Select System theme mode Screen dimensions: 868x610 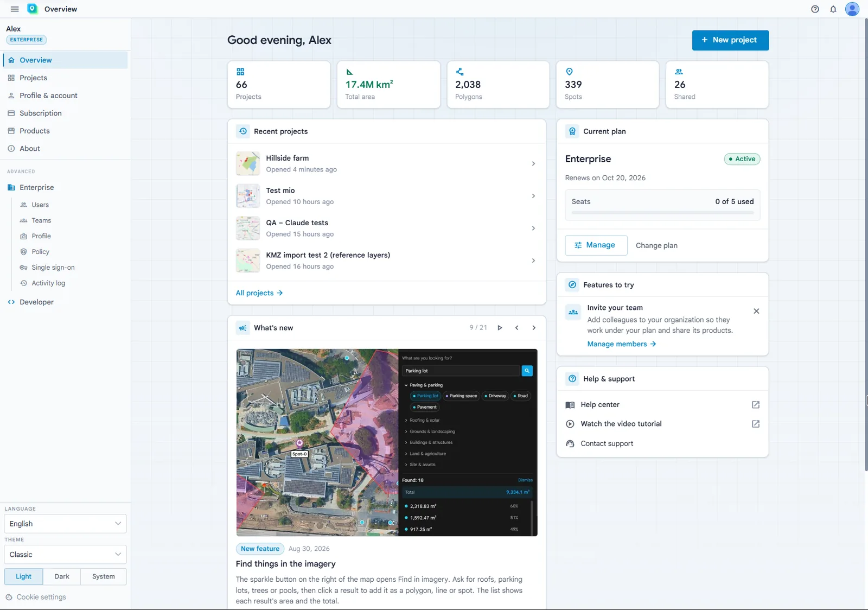point(104,576)
